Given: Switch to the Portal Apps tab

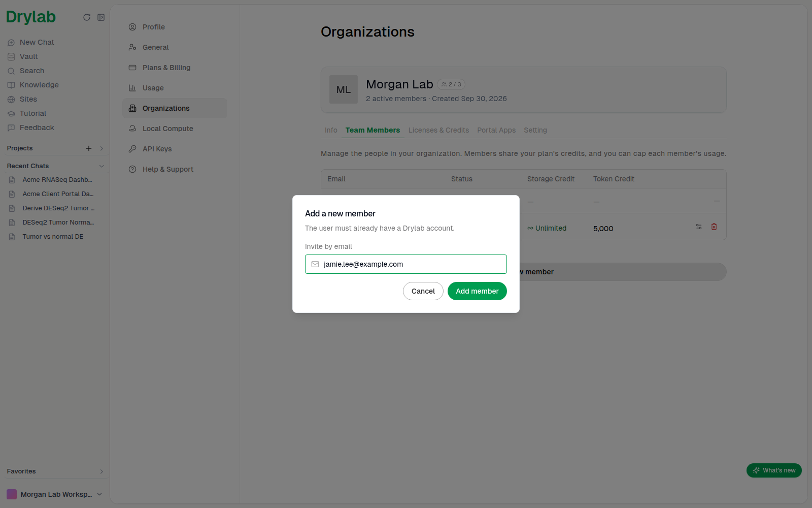Looking at the screenshot, I should tap(496, 130).
